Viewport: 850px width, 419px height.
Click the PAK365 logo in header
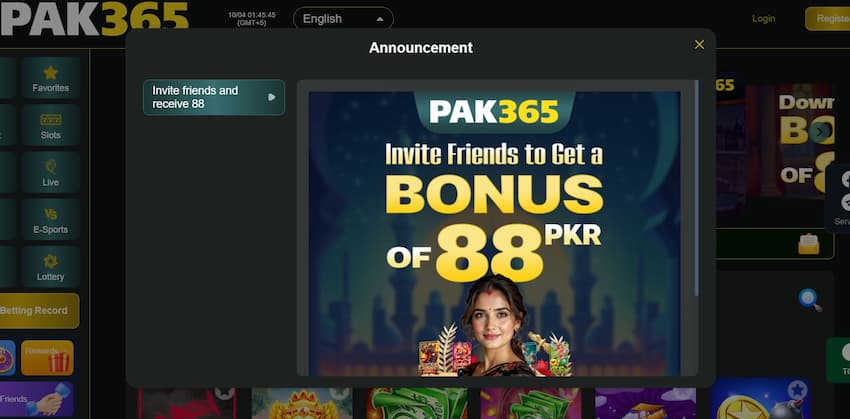pos(94,17)
